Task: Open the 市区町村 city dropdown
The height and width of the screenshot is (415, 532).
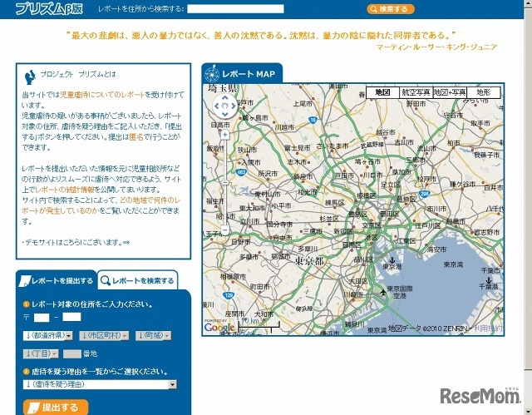Action: pyautogui.click(x=103, y=335)
